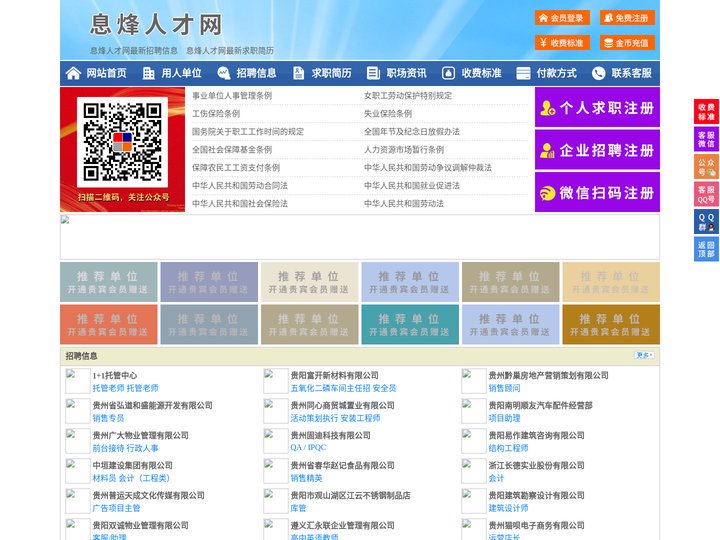The width and height of the screenshot is (720, 540).
Task: Click the person icon on 企业招聘注册
Action: [x=547, y=150]
